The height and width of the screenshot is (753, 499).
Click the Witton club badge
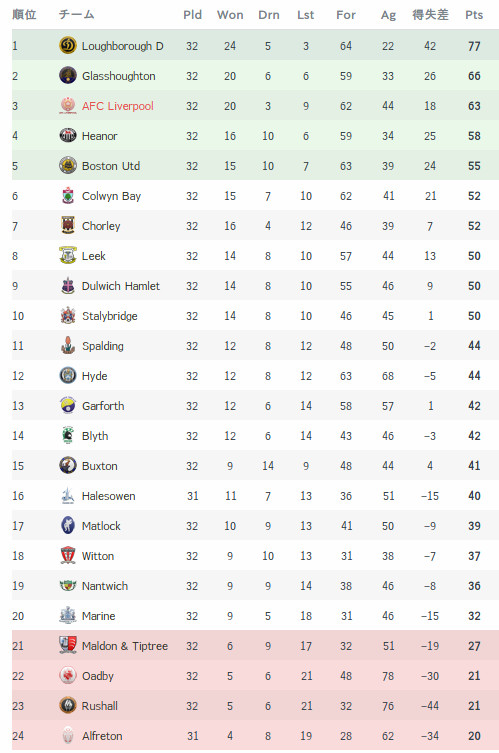click(68, 556)
